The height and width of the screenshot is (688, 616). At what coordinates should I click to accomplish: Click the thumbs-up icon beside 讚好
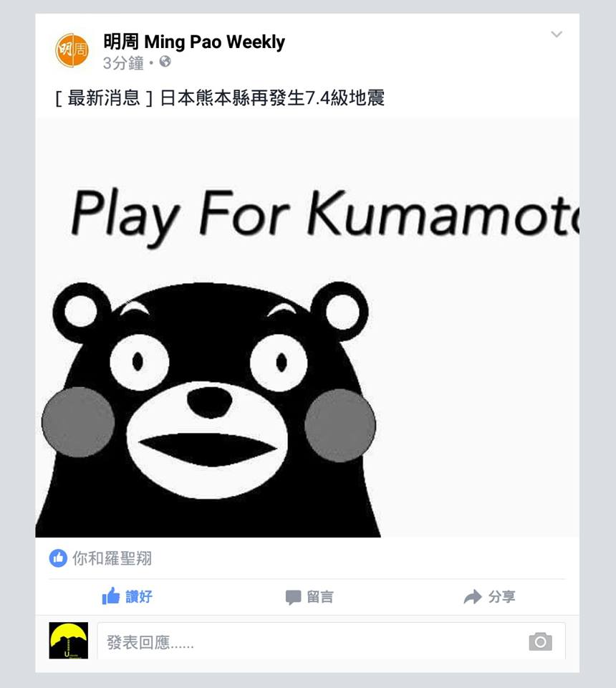(x=111, y=596)
